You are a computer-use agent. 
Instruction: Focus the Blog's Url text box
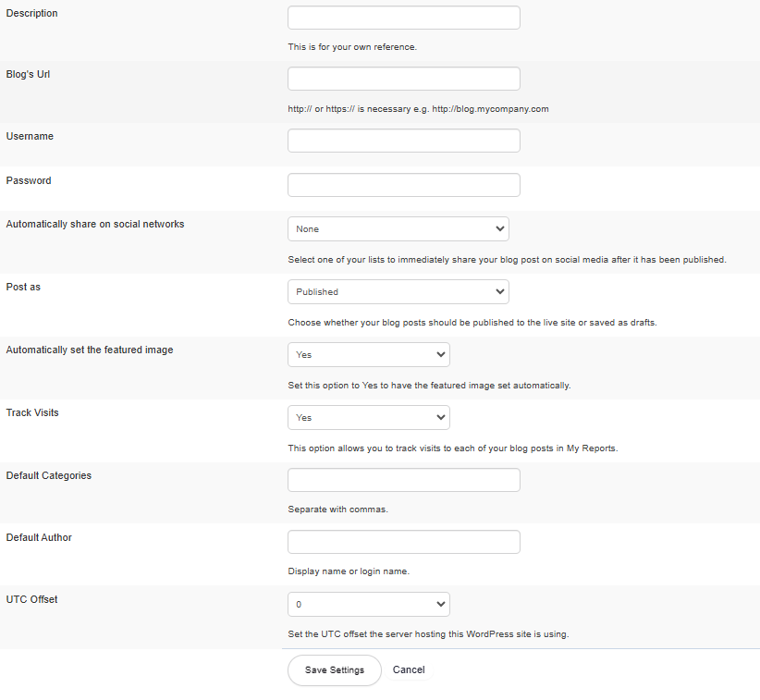pos(404,79)
